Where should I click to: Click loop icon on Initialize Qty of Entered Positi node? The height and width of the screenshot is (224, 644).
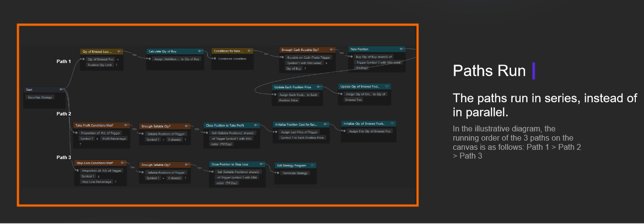coord(392,124)
